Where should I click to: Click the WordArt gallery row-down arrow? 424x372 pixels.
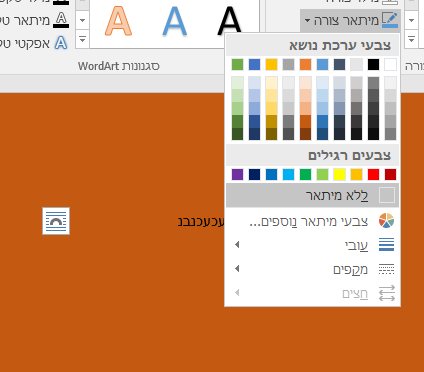click(x=82, y=20)
